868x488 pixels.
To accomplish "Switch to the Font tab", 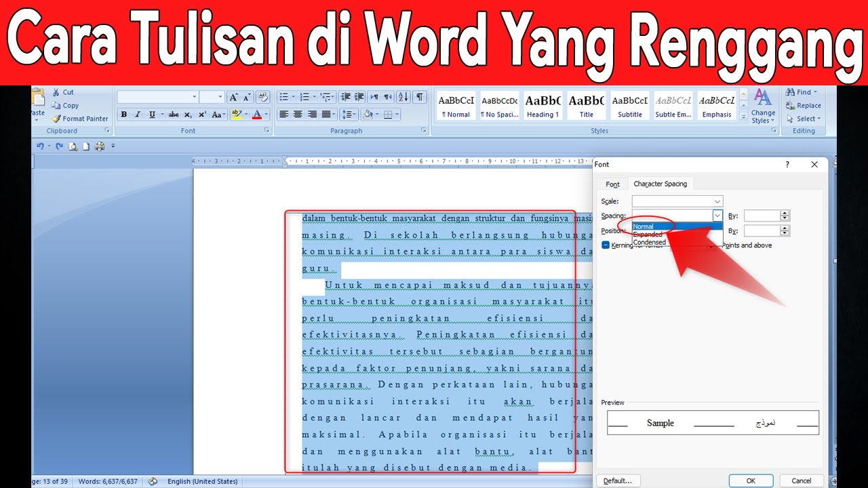I will pyautogui.click(x=612, y=184).
